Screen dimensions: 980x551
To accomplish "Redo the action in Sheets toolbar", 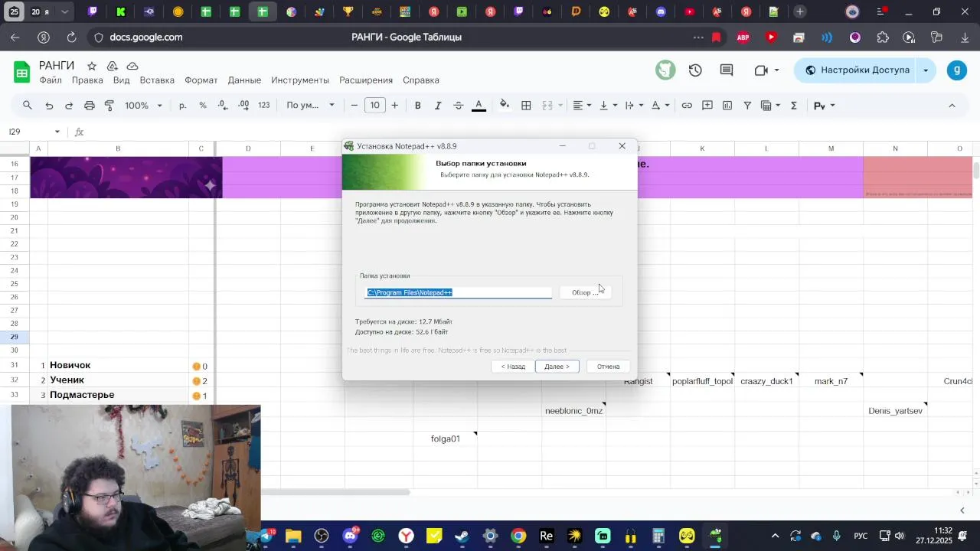I will (69, 106).
